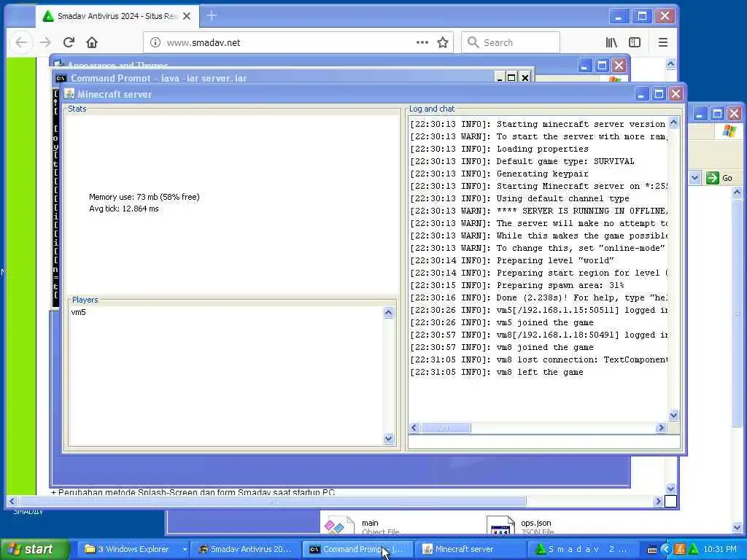Image resolution: width=747 pixels, height=560 pixels.
Task: Click the Minecraft server command input field
Action: 544,441
